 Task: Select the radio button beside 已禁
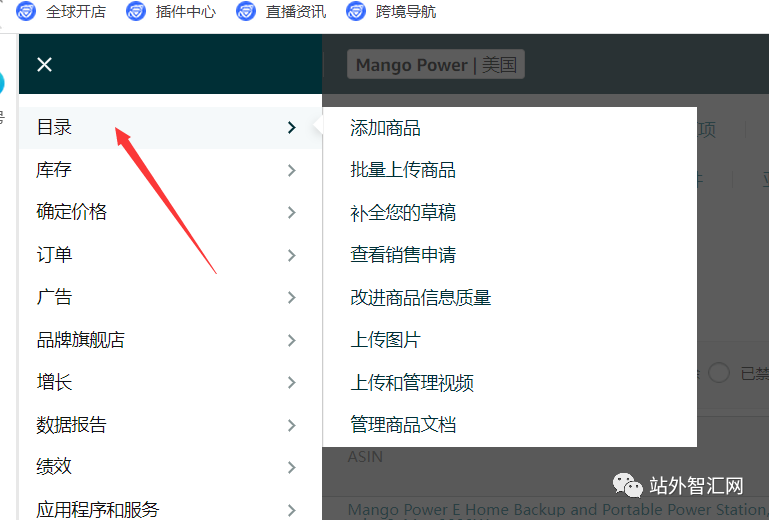719,373
